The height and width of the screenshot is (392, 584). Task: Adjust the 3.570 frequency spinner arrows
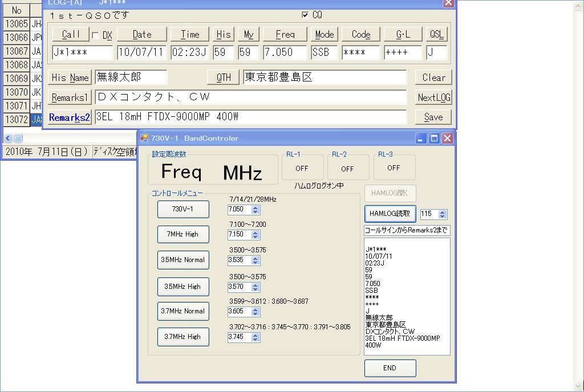tap(255, 287)
